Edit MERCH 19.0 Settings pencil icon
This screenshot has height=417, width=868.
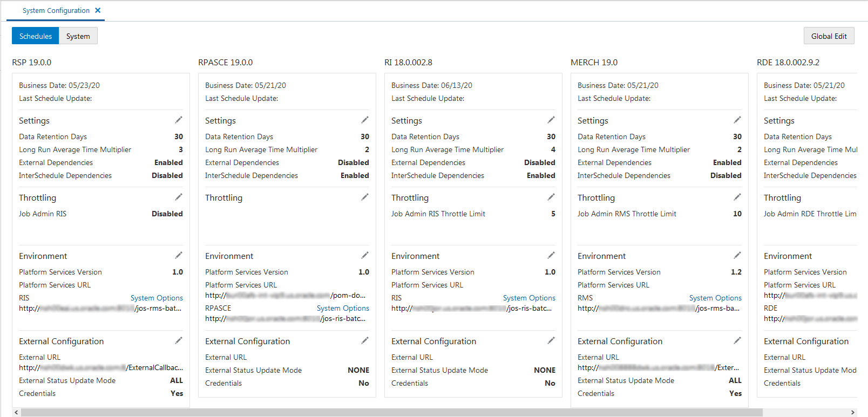coord(737,120)
